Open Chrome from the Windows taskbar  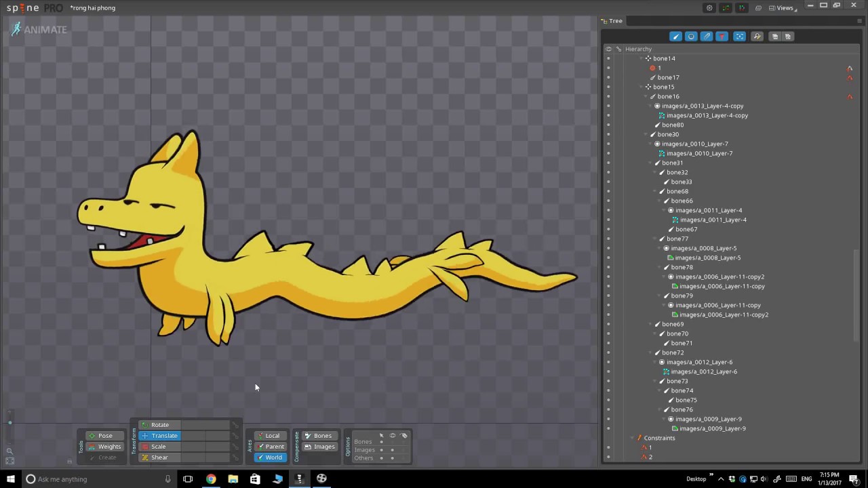(211, 479)
